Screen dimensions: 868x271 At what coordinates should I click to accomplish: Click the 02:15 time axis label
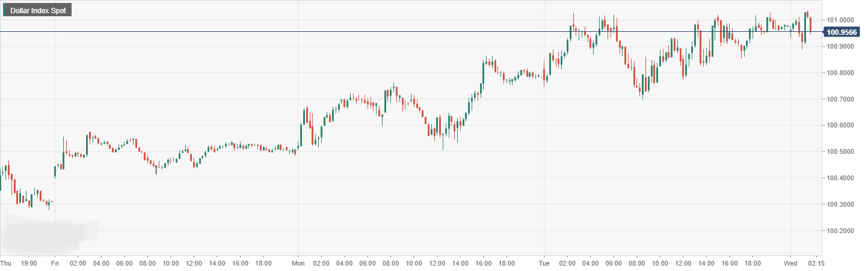click(x=816, y=263)
